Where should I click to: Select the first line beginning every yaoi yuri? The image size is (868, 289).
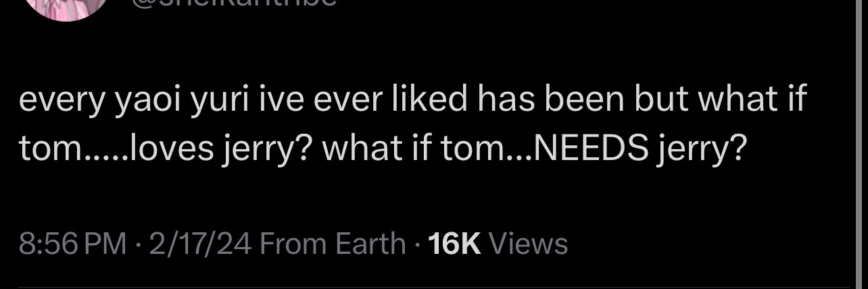pos(413,101)
